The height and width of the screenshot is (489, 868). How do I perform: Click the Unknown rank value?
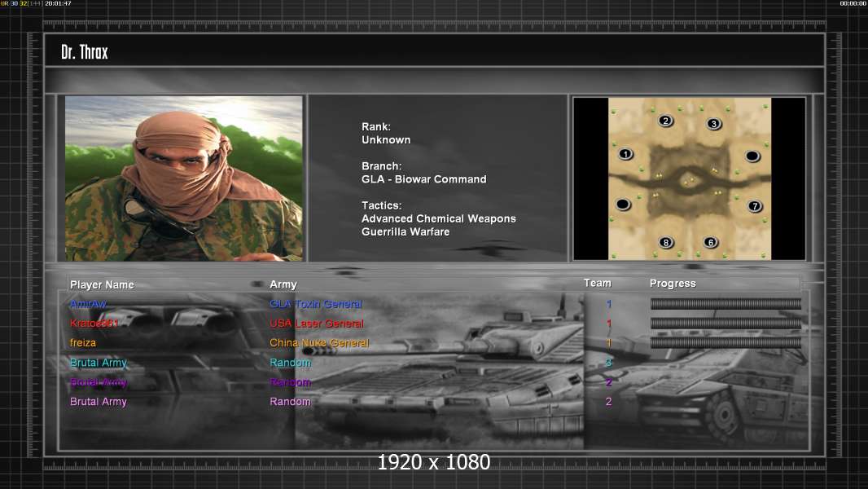[386, 140]
